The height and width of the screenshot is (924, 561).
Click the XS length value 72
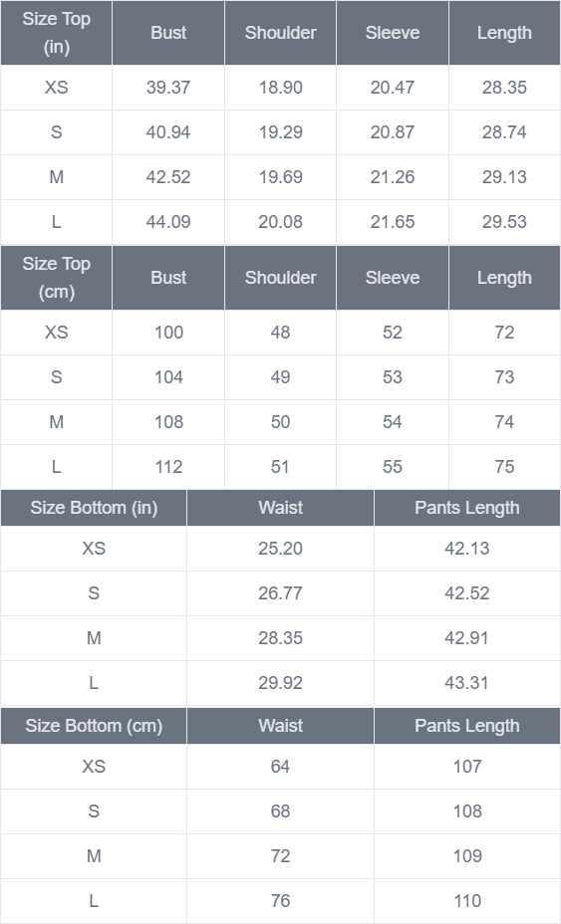tap(504, 333)
